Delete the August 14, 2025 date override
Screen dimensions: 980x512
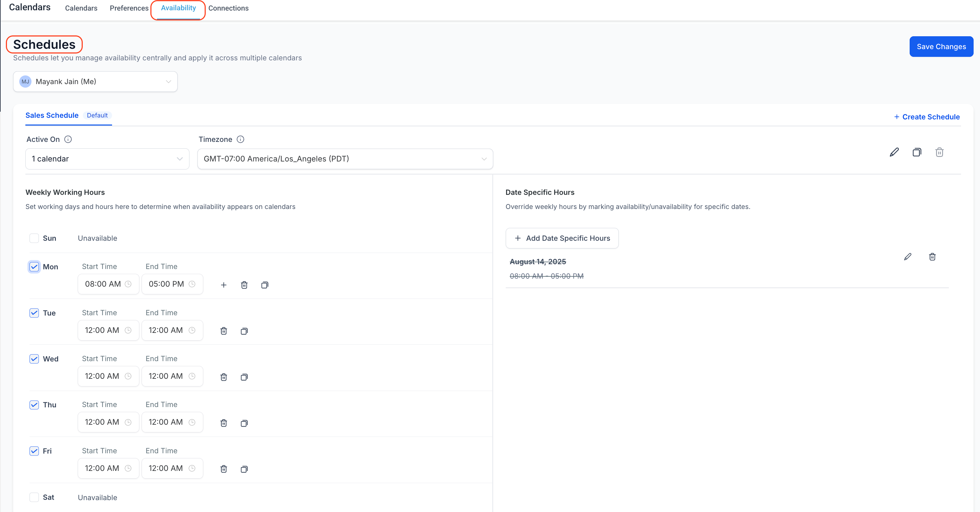[x=932, y=257]
